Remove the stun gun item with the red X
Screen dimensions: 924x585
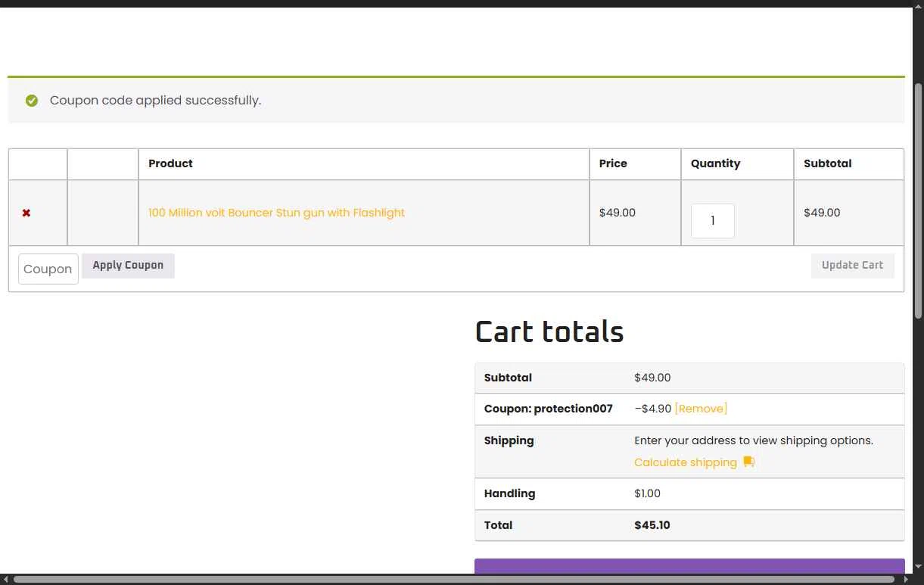click(26, 213)
